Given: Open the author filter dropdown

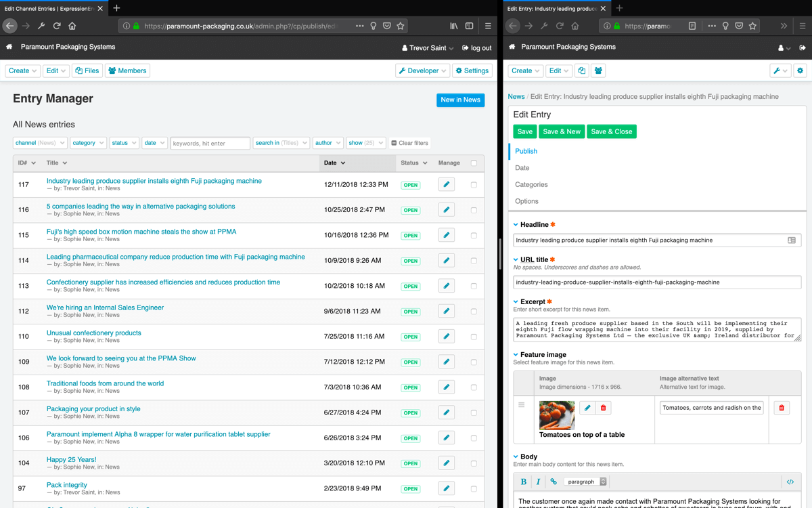Looking at the screenshot, I should click(328, 143).
